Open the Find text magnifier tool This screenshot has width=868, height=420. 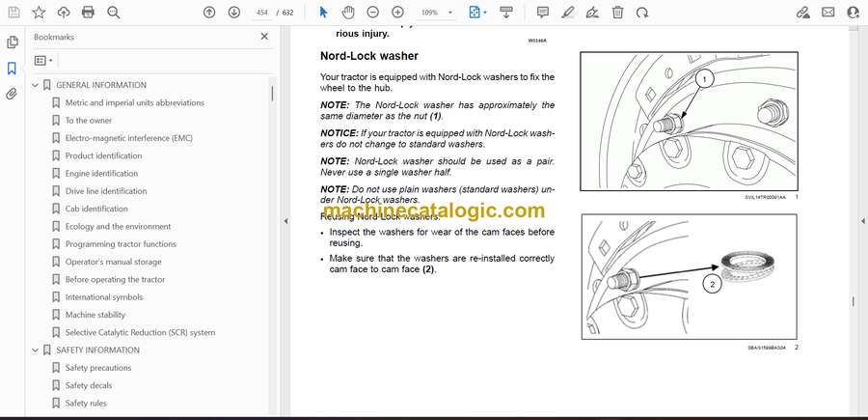click(x=114, y=13)
